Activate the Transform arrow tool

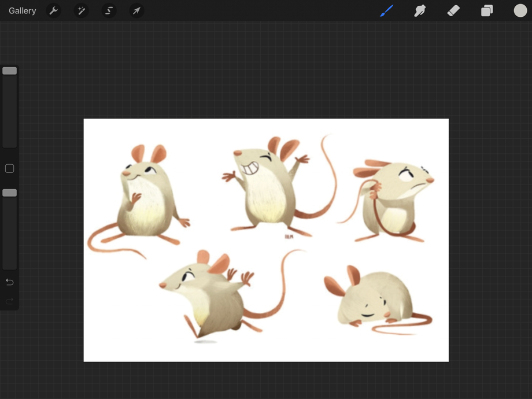coord(136,11)
